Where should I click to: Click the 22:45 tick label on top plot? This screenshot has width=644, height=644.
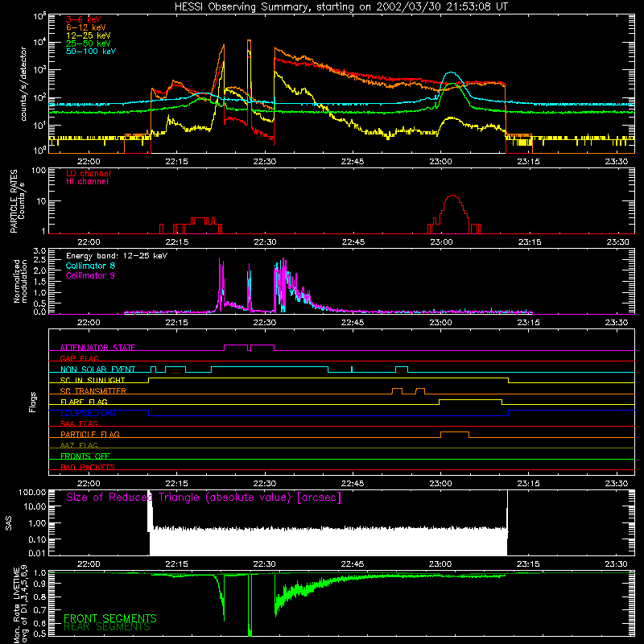pyautogui.click(x=353, y=162)
